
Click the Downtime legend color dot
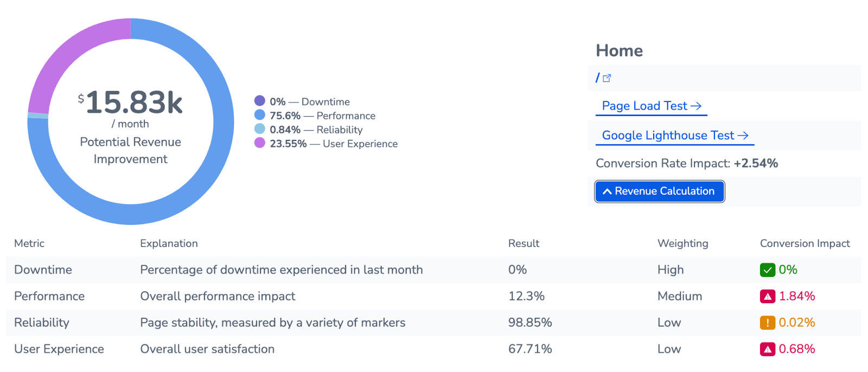tap(260, 101)
